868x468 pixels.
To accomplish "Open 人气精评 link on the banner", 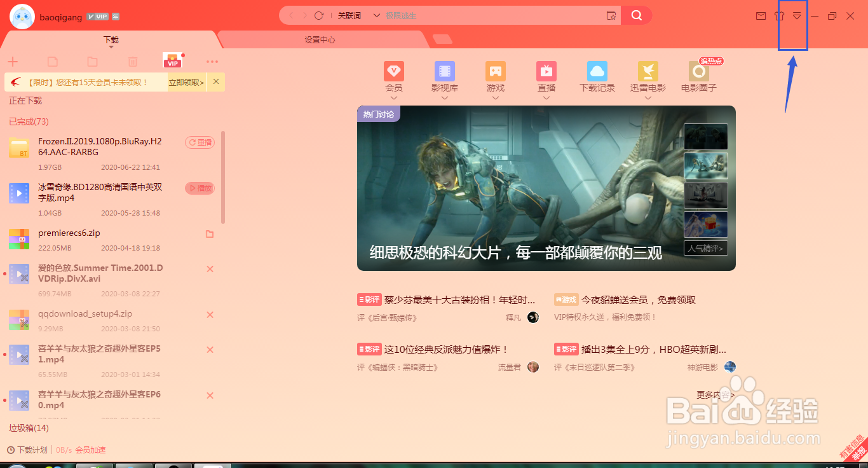I will pos(706,248).
